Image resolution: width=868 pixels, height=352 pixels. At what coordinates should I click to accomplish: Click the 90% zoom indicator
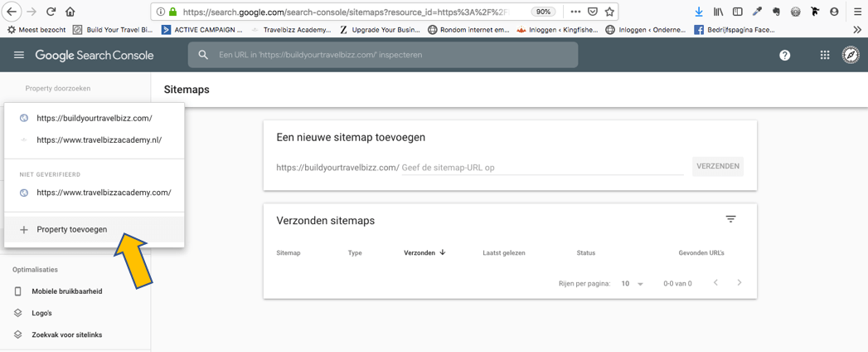click(544, 11)
